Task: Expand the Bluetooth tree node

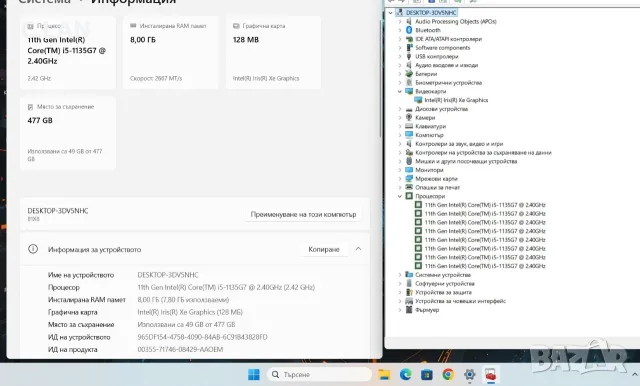Action: click(x=400, y=30)
